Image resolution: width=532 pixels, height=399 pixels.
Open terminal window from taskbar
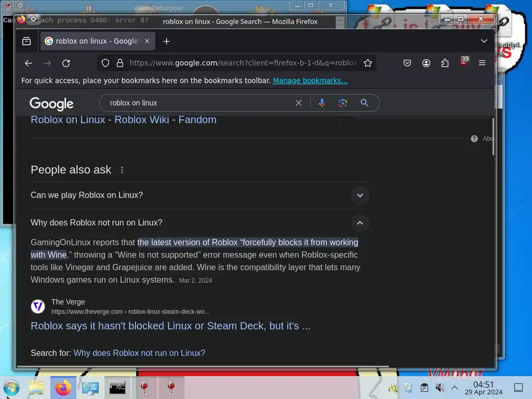pos(117,388)
